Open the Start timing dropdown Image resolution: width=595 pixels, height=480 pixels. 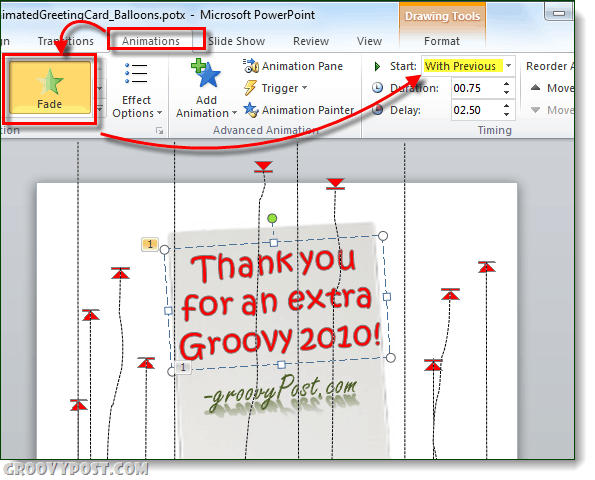(508, 66)
